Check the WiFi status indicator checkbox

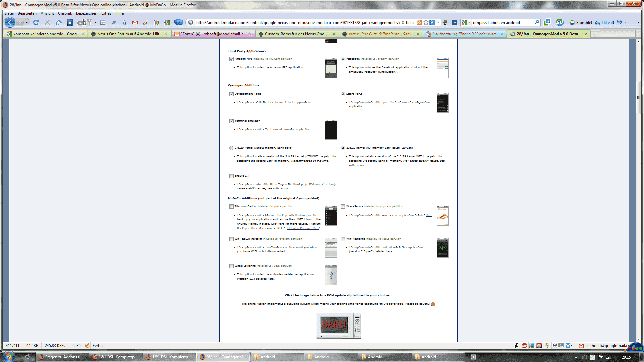tap(231, 239)
